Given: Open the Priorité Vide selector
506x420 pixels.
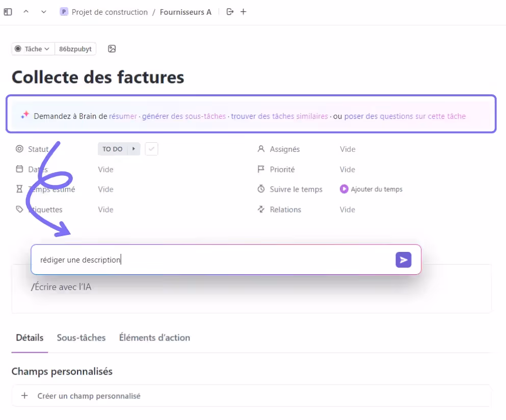Looking at the screenshot, I should pos(348,169).
